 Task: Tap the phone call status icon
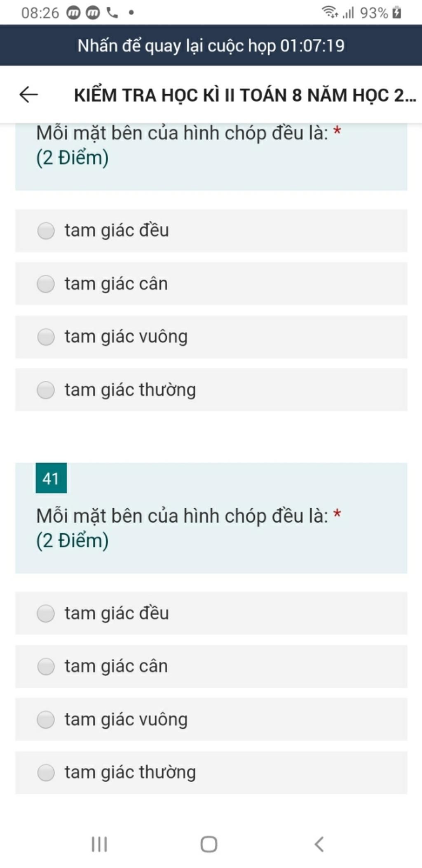point(112,13)
